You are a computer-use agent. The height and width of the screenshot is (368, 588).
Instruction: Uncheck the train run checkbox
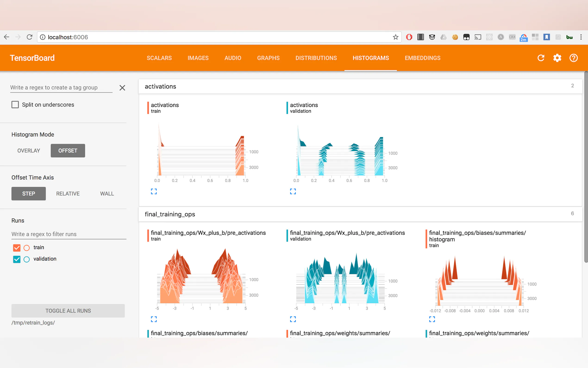point(17,248)
